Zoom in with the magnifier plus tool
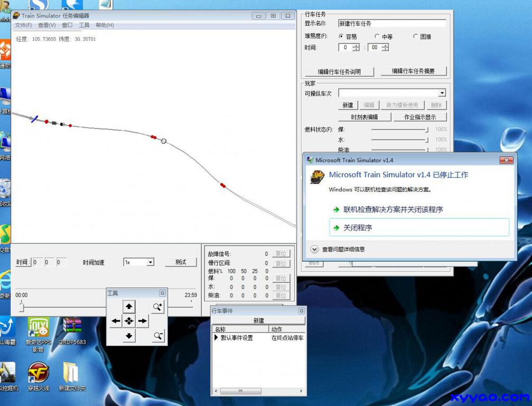 point(157,306)
